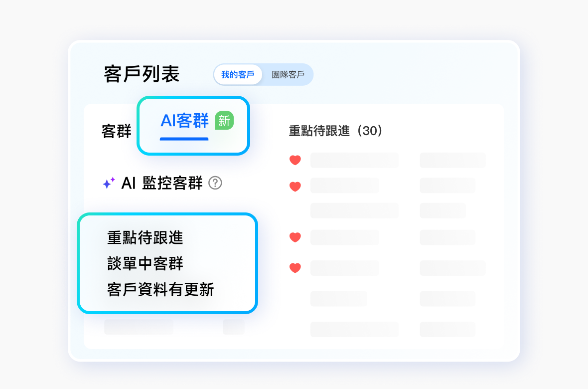588x389 pixels.
Task: Open the help icon next to AI 監控客群
Action: point(215,184)
